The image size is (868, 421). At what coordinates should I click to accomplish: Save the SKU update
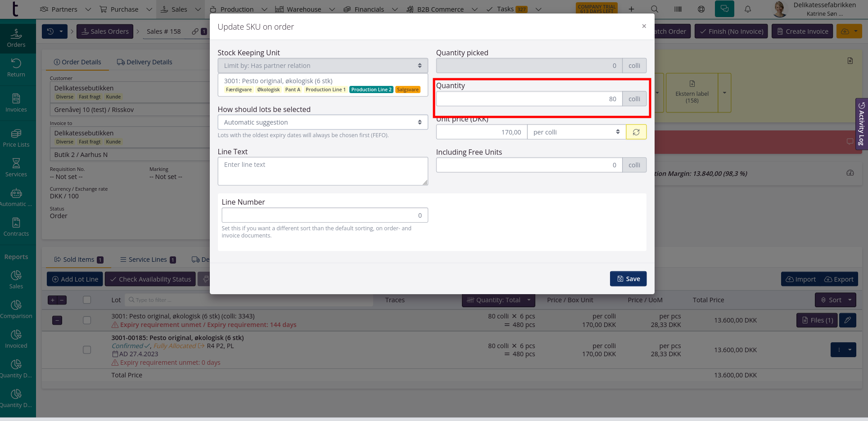[x=628, y=279]
